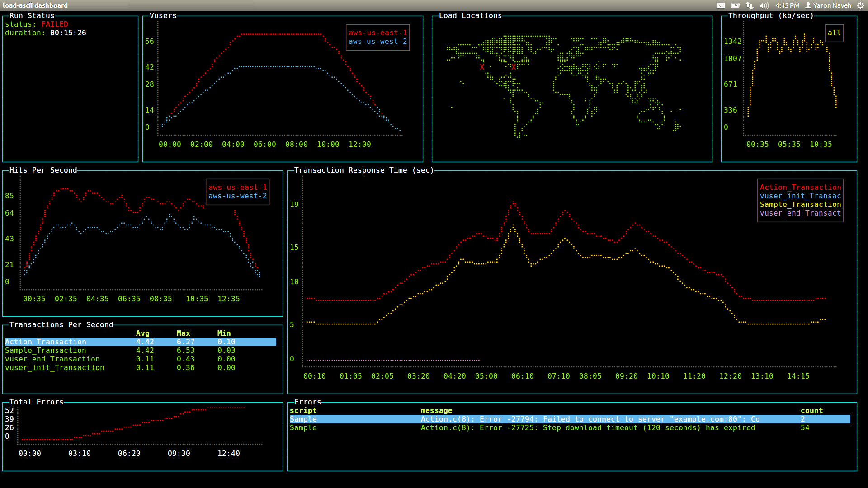
Task: Click aws-us-east-1 in Vusers legend
Action: point(377,33)
